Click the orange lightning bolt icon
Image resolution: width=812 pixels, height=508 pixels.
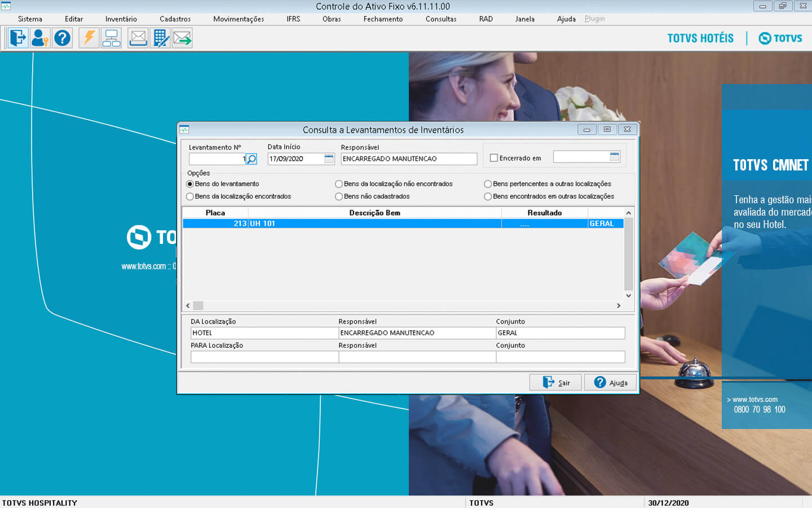click(x=89, y=38)
